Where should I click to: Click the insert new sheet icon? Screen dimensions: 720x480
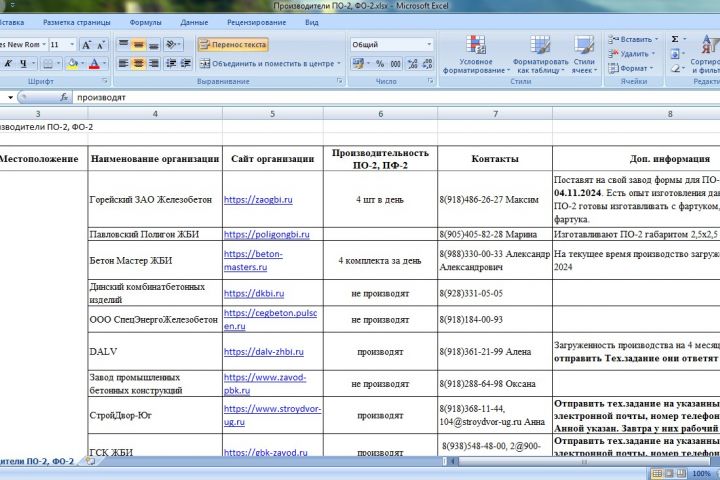pyautogui.click(x=90, y=461)
